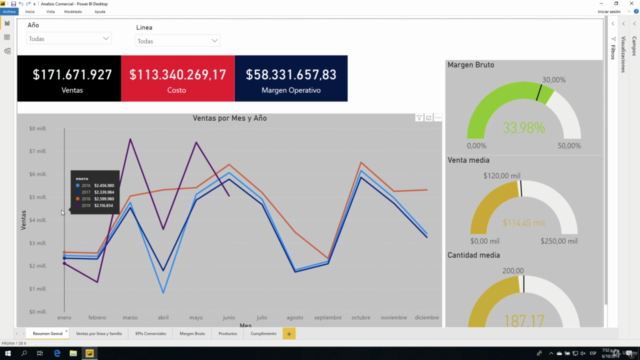Open the notification center icon
Screen dimensions: 640x360
pyautogui.click(x=629, y=353)
